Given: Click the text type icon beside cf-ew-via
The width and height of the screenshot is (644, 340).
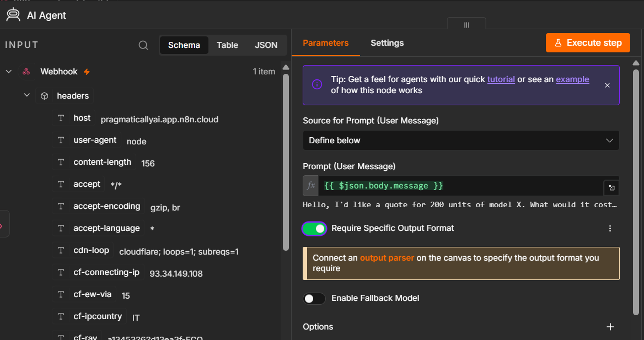Looking at the screenshot, I should 61,294.
